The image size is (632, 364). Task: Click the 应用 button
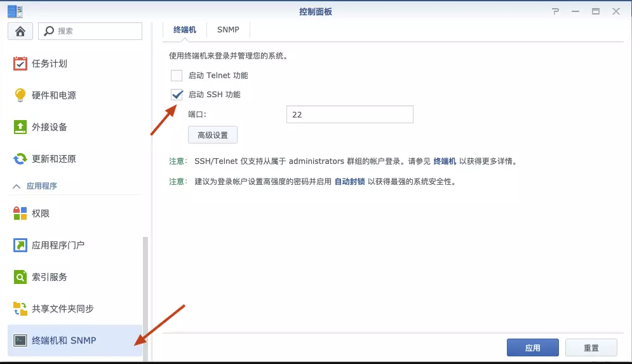coord(533,347)
